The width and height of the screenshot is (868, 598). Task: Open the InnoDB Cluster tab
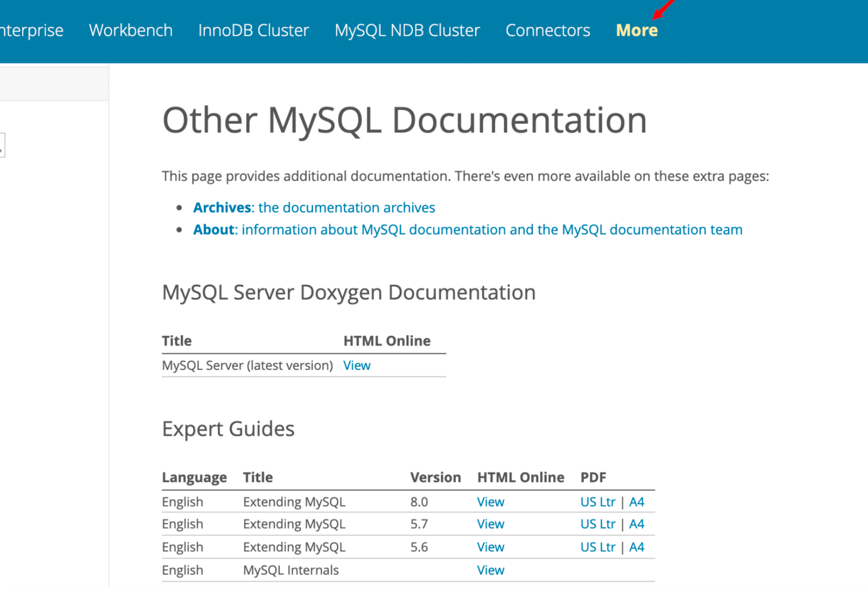[x=253, y=30]
